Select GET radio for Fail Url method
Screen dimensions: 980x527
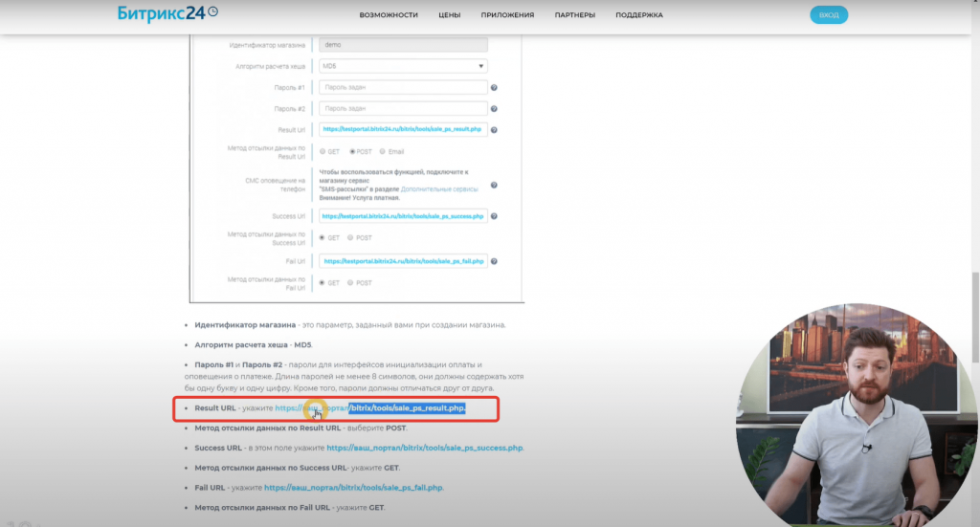click(322, 283)
